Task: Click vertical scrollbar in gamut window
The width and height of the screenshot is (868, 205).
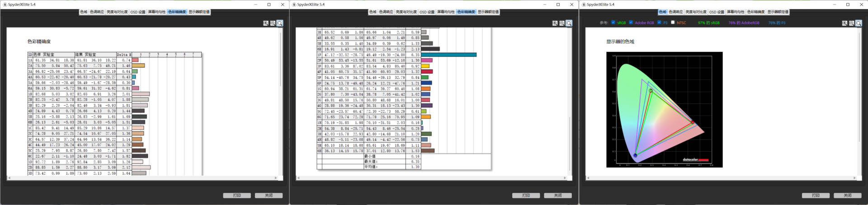Action: coord(859,102)
